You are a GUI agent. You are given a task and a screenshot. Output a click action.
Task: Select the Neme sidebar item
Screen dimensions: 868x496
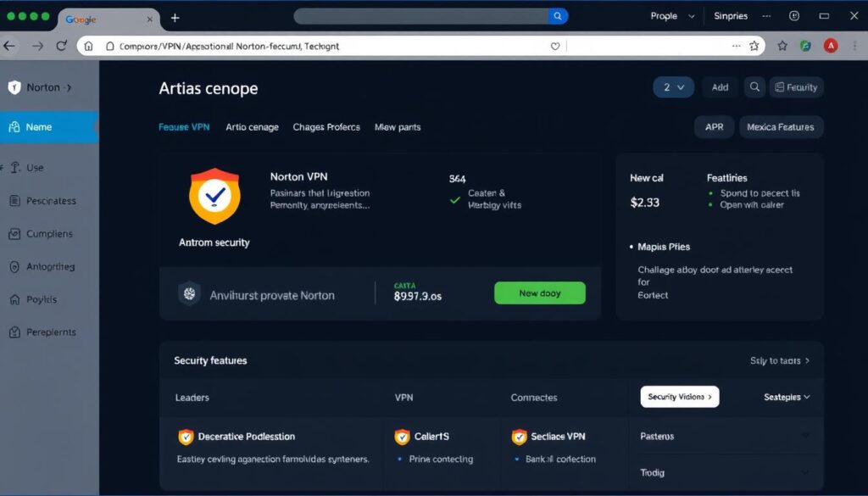49,127
